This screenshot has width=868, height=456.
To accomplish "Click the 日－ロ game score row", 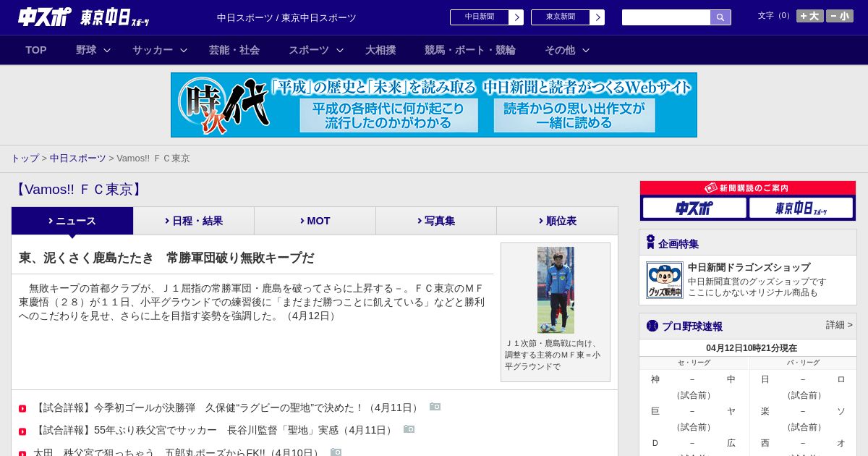I will point(803,379).
